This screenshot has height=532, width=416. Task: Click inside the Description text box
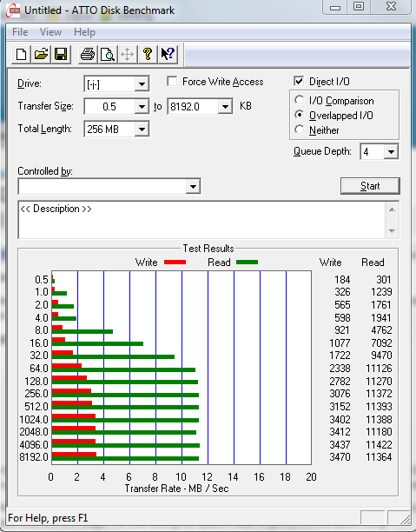pos(201,220)
